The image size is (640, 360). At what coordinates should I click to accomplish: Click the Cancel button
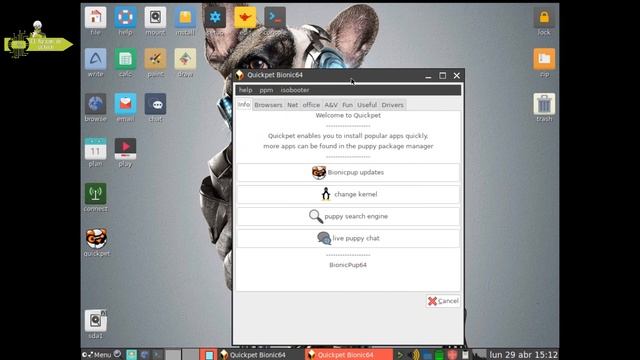tap(443, 301)
